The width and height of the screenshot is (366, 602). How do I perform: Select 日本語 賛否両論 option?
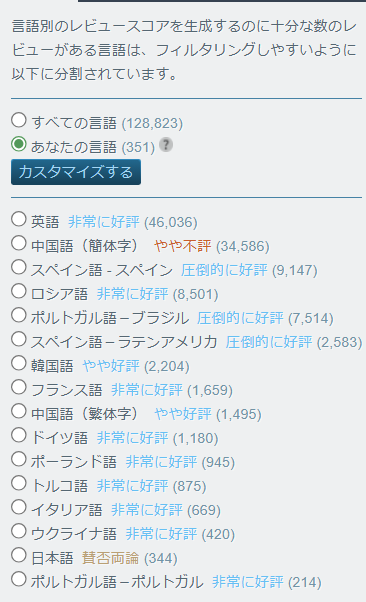pyautogui.click(x=18, y=555)
